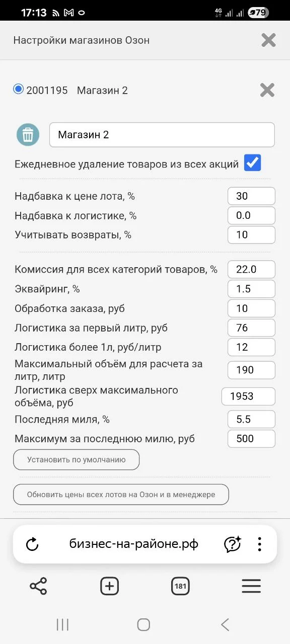The image size is (290, 644).
Task: Click the Надбавка к цене лота value 30
Action: pos(251,196)
